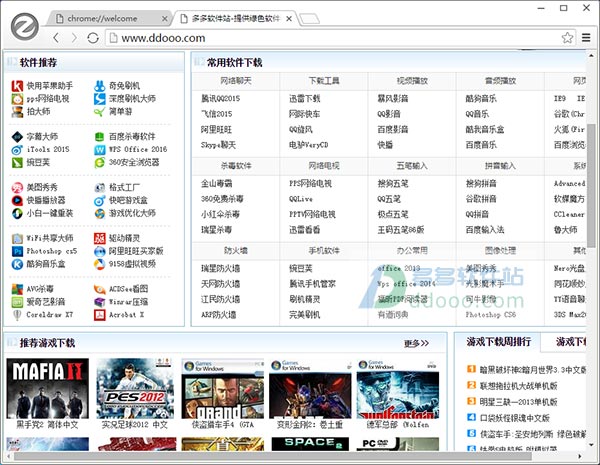Screen dimensions: 600x465
Task: Open the Mafia II game thumbnail
Action: (47, 388)
